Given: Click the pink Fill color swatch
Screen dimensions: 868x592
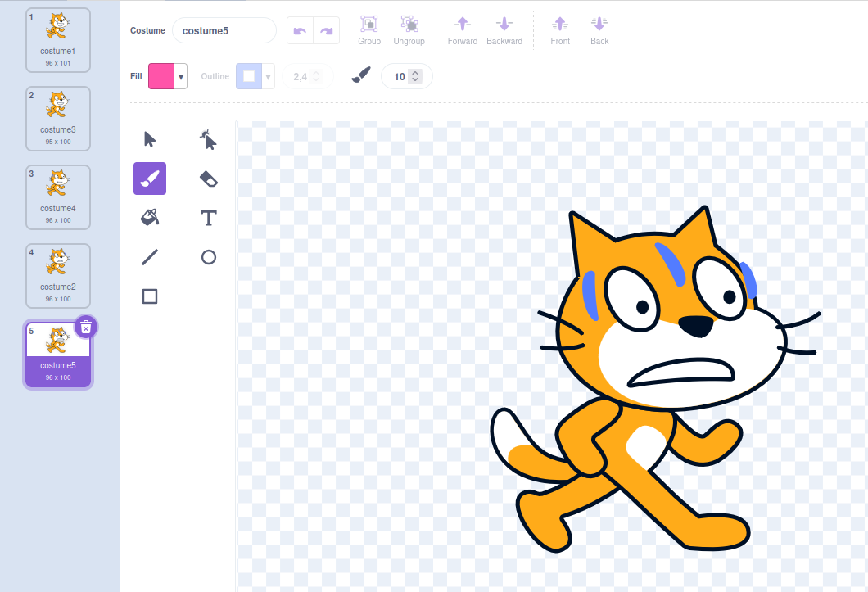Looking at the screenshot, I should (x=161, y=76).
